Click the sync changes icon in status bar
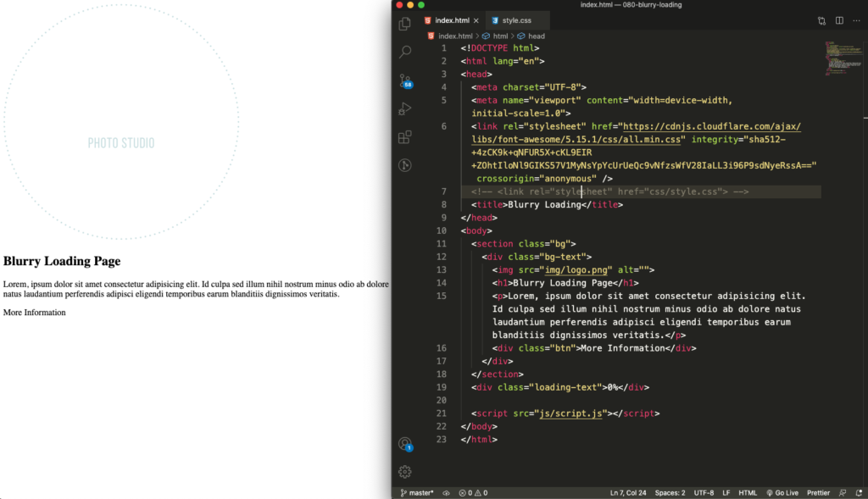868x499 pixels. [446, 493]
